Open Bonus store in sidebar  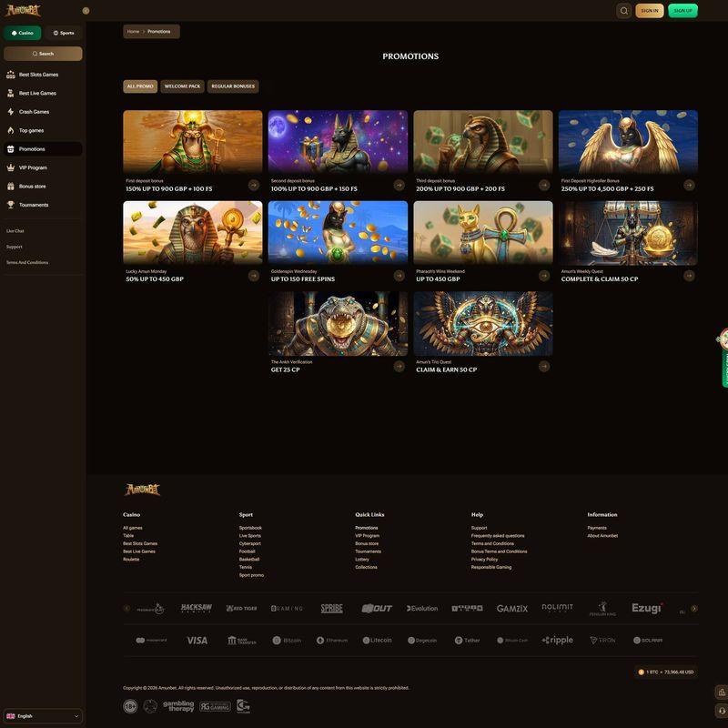coord(43,187)
